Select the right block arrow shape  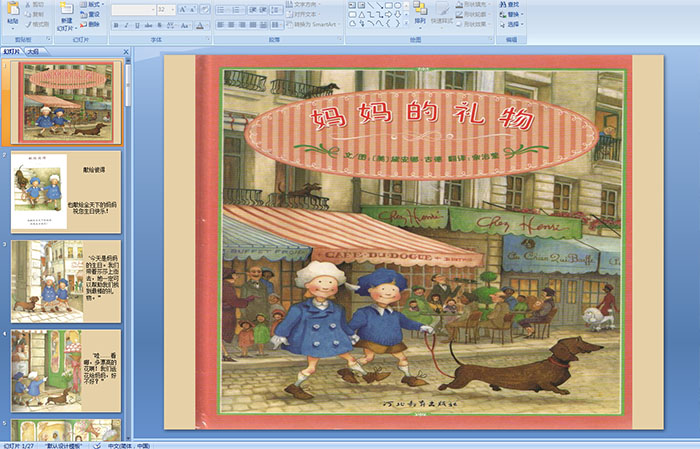click(388, 15)
